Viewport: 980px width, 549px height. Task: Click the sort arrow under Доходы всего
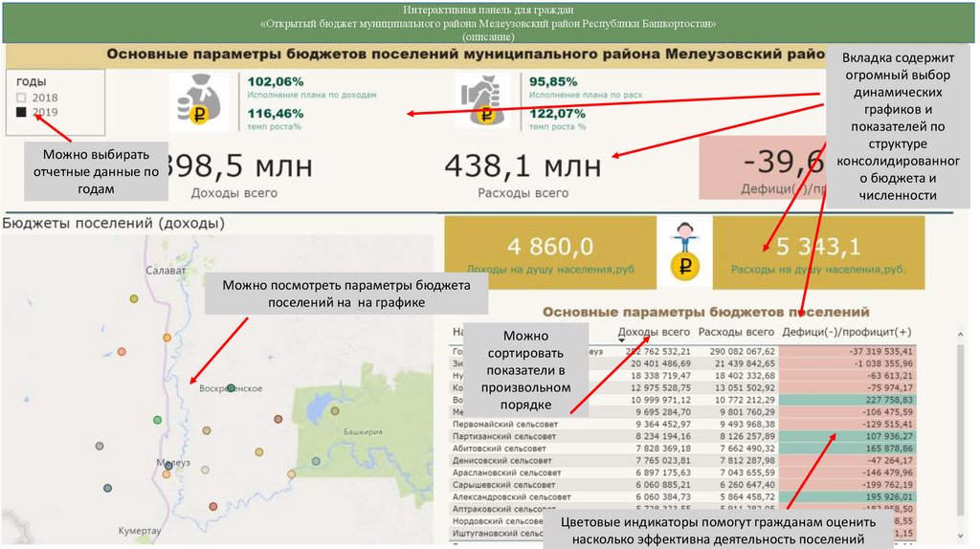coord(621,341)
